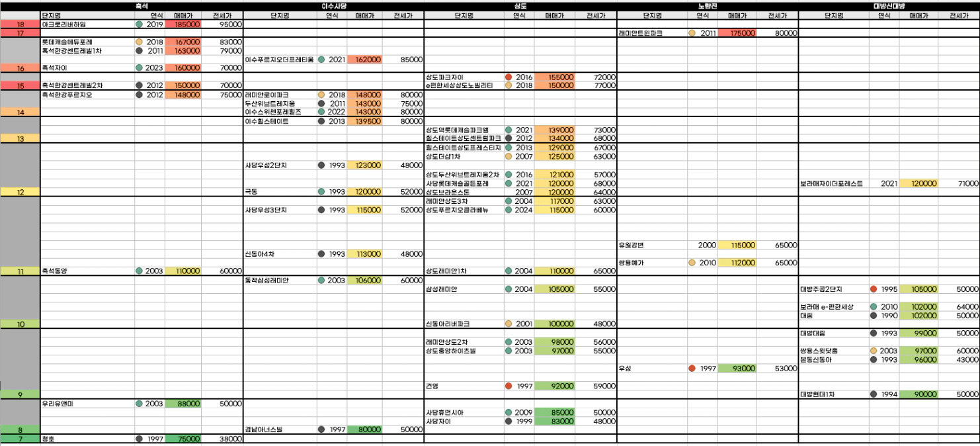The height and width of the screenshot is (446, 980).
Task: Click the level 16 row label cell
Action: [x=20, y=67]
